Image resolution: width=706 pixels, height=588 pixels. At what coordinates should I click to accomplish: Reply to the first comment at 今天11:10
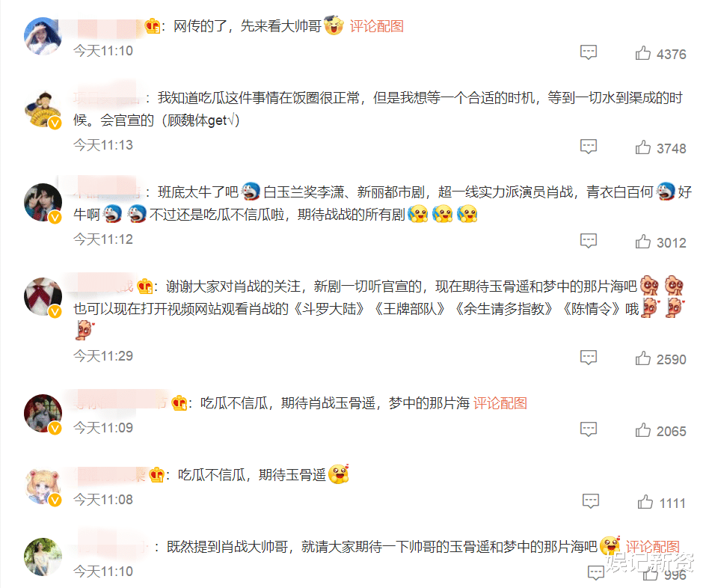pos(589,52)
